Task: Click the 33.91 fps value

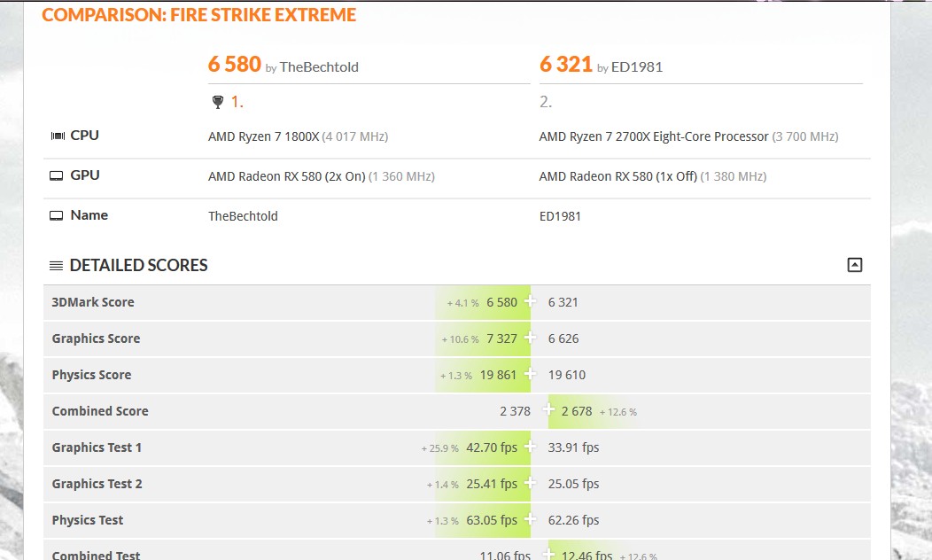Action: (573, 447)
